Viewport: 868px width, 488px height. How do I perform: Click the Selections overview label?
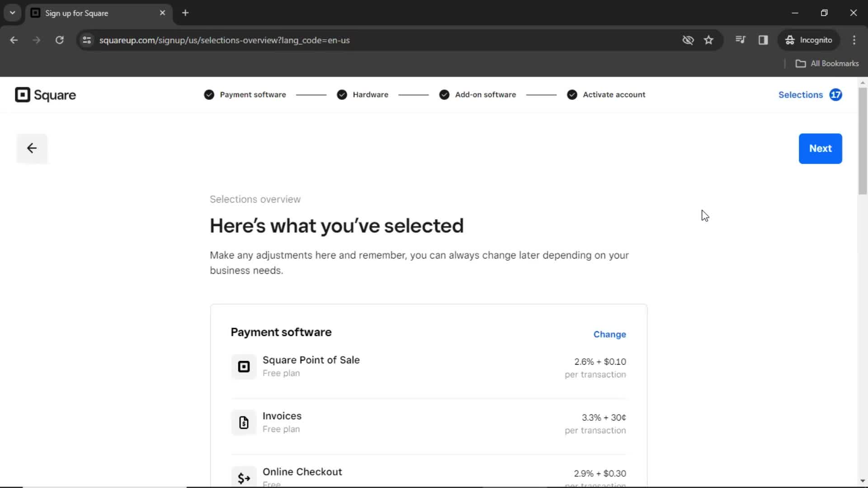(255, 199)
